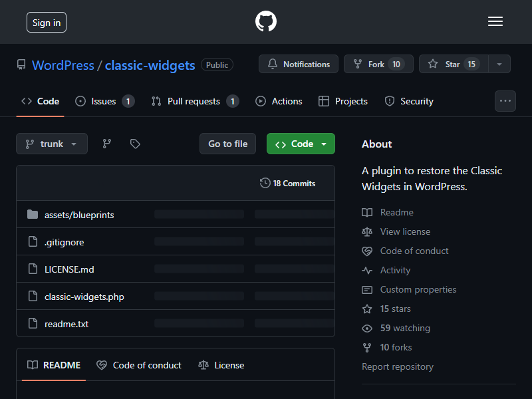
Task: Open the Actions tab
Action: coord(279,101)
